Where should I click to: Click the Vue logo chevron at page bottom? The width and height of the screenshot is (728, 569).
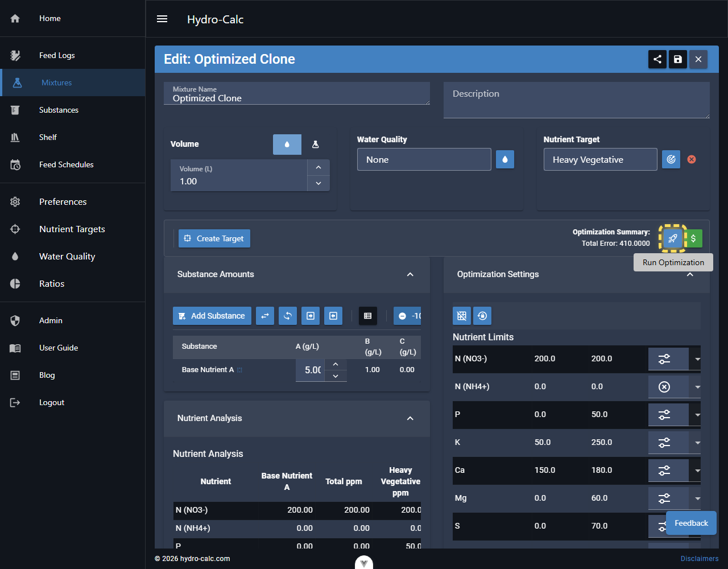(364, 562)
